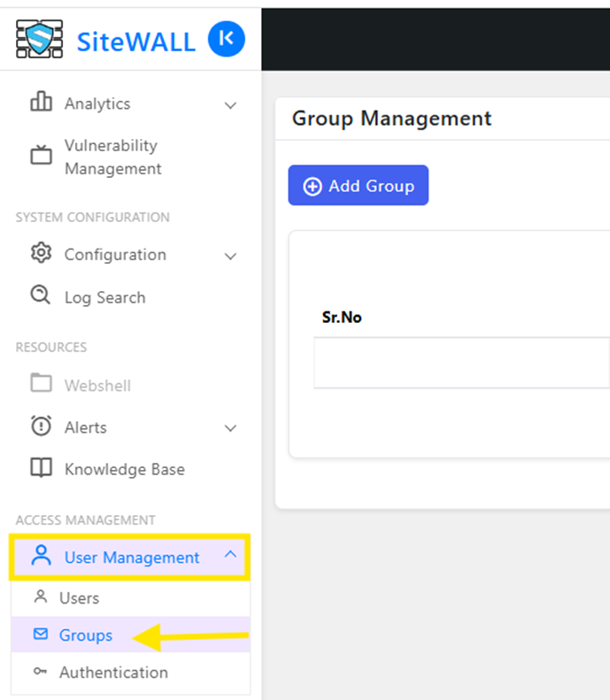Open the Knowledge Base page
The height and width of the screenshot is (700, 610).
(x=125, y=469)
